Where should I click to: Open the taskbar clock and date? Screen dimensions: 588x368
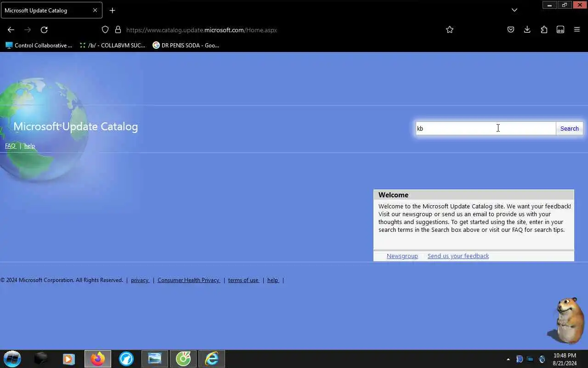click(x=565, y=359)
